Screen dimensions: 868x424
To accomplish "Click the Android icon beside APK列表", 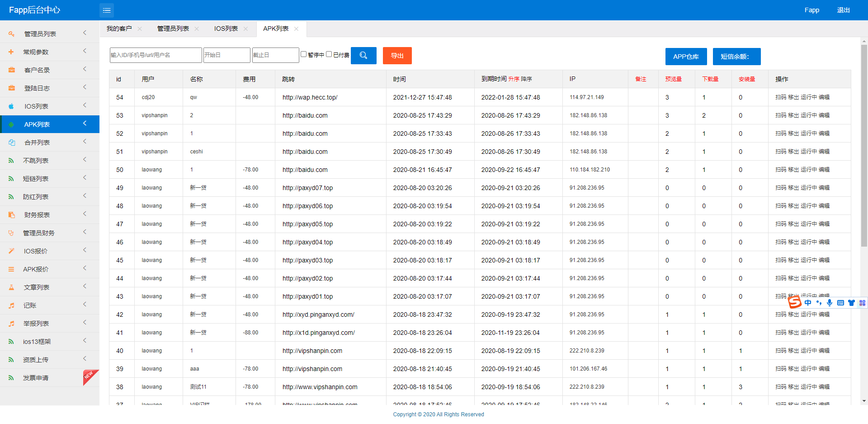I will (x=11, y=124).
